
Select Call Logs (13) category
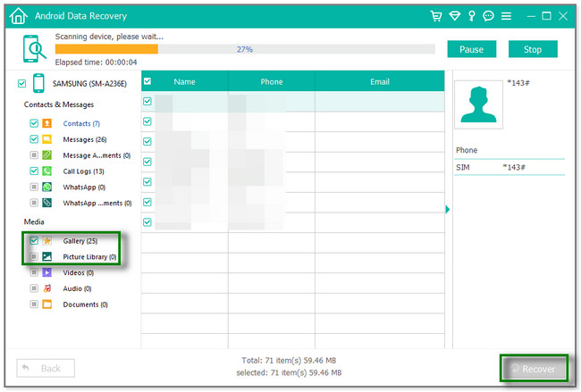click(83, 171)
